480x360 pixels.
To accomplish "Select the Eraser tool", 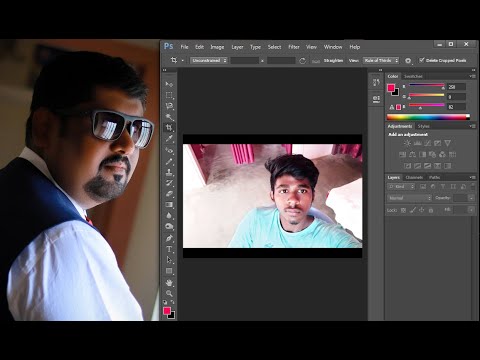I will (x=169, y=194).
